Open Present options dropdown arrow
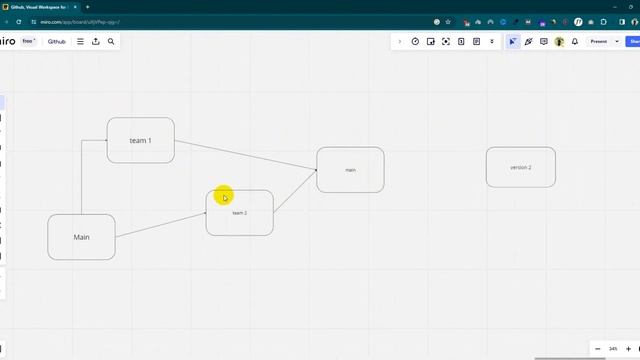 pos(617,42)
